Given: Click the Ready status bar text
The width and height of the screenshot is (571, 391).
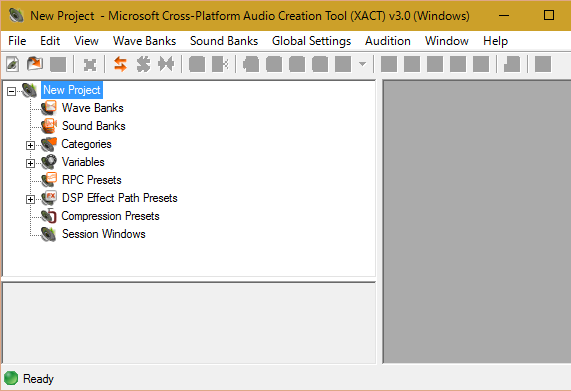Looking at the screenshot, I should [x=38, y=379].
